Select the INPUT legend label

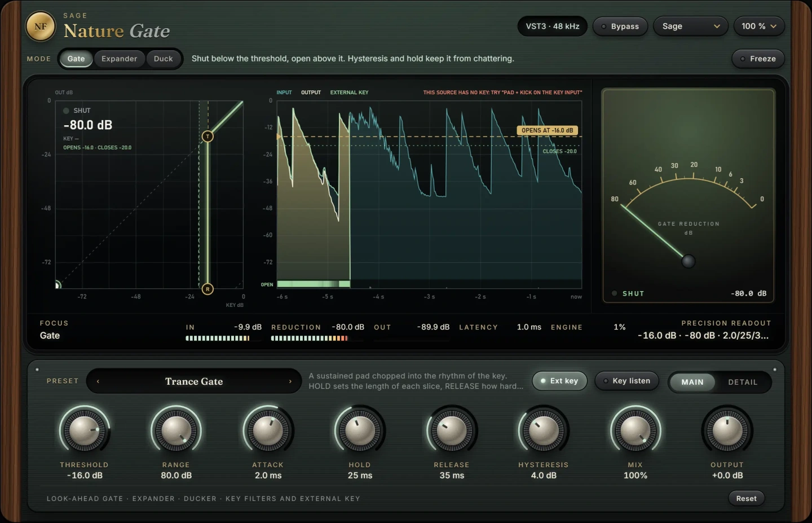[x=284, y=93]
